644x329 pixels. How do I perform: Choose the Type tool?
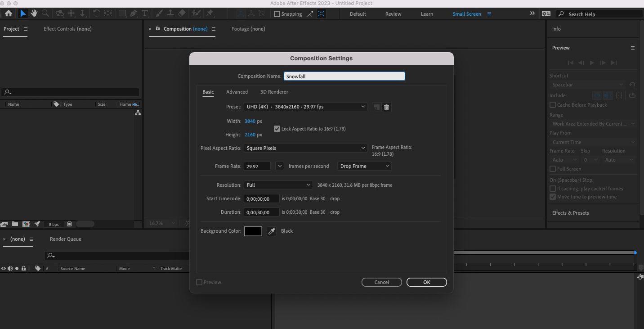(x=145, y=14)
